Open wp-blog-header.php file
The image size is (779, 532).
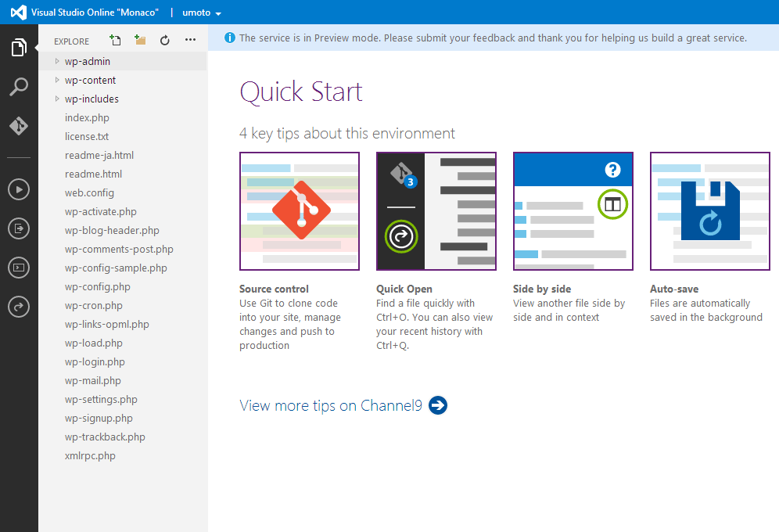click(112, 231)
